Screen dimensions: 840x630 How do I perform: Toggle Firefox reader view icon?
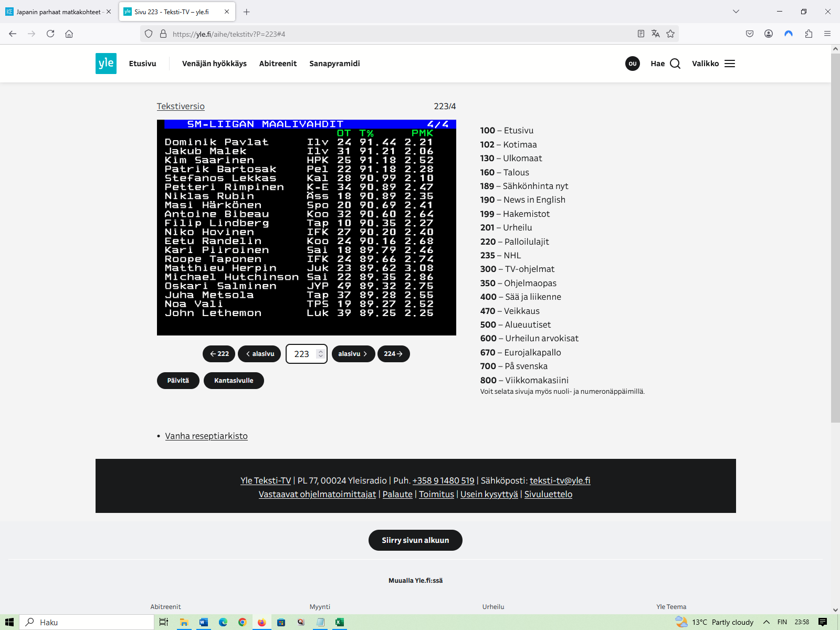(640, 34)
